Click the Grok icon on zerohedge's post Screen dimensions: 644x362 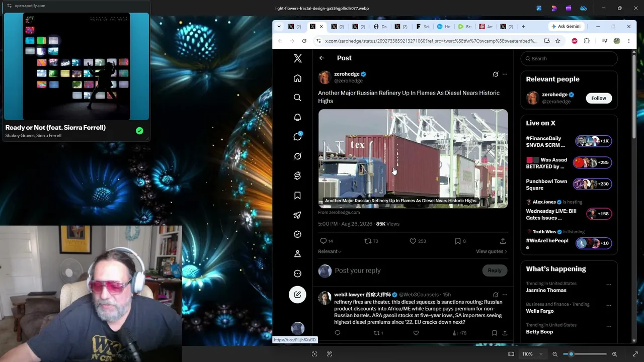click(x=496, y=74)
